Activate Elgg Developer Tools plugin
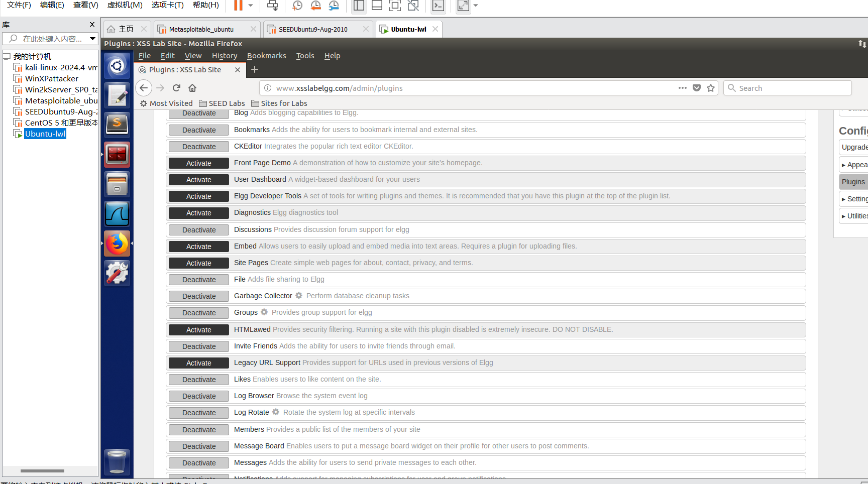Image resolution: width=868 pixels, height=484 pixels. pyautogui.click(x=199, y=196)
